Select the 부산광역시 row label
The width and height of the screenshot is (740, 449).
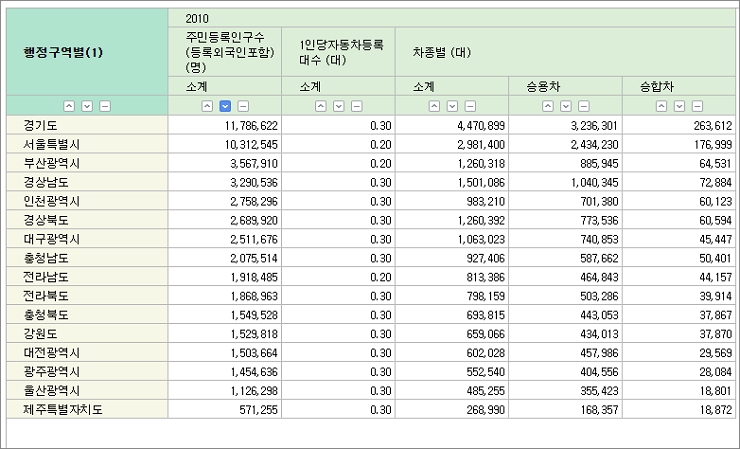pyautogui.click(x=52, y=163)
